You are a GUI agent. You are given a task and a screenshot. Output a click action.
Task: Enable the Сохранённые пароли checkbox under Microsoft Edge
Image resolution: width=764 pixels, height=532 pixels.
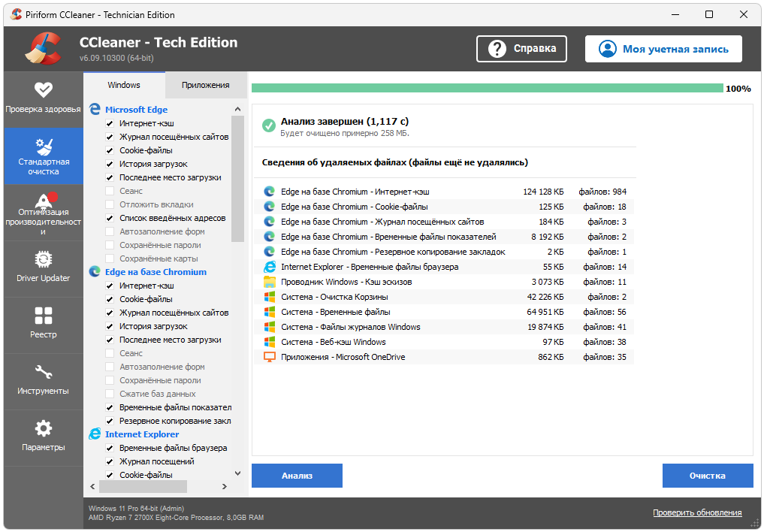[110, 245]
